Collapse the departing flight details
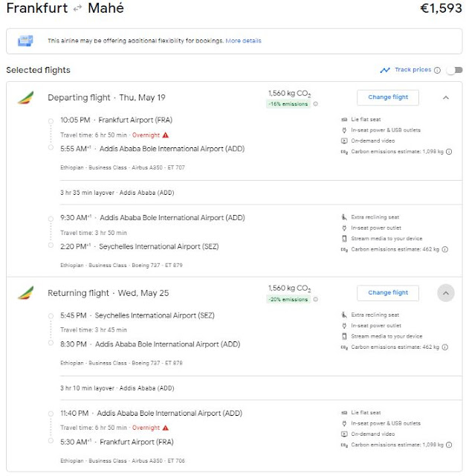This screenshot has width=466, height=476. coord(445,97)
